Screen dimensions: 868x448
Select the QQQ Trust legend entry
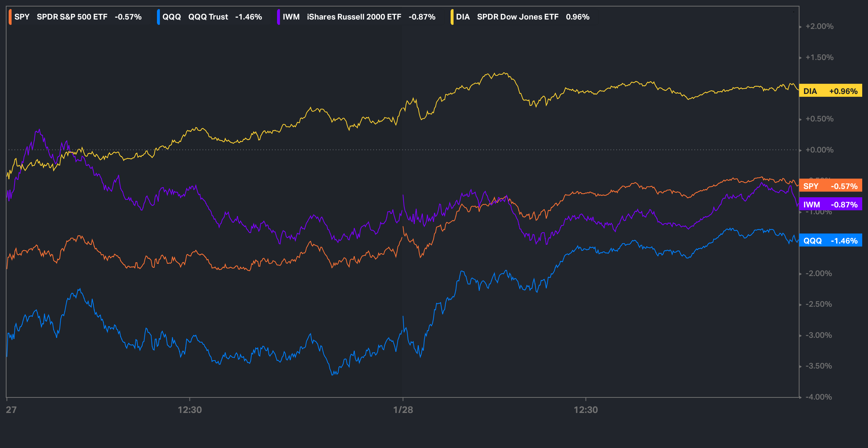213,17
